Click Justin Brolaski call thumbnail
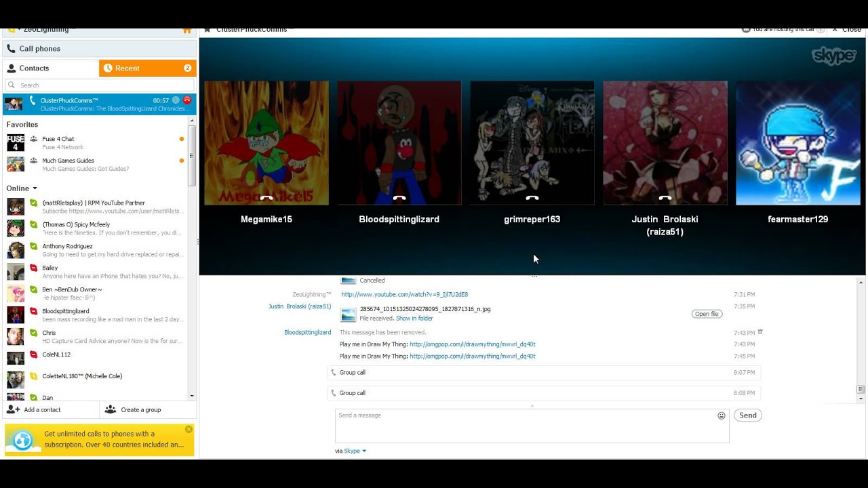868x488 pixels. [665, 143]
